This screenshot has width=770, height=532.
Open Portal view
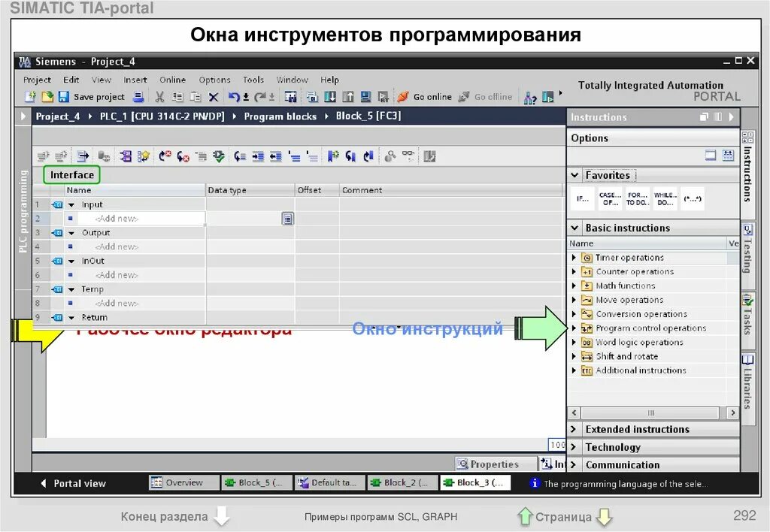point(73,483)
